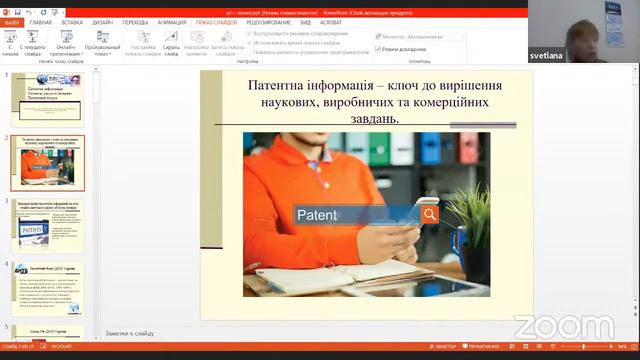Click slide panel scrollbar down arrow

pos(96,338)
